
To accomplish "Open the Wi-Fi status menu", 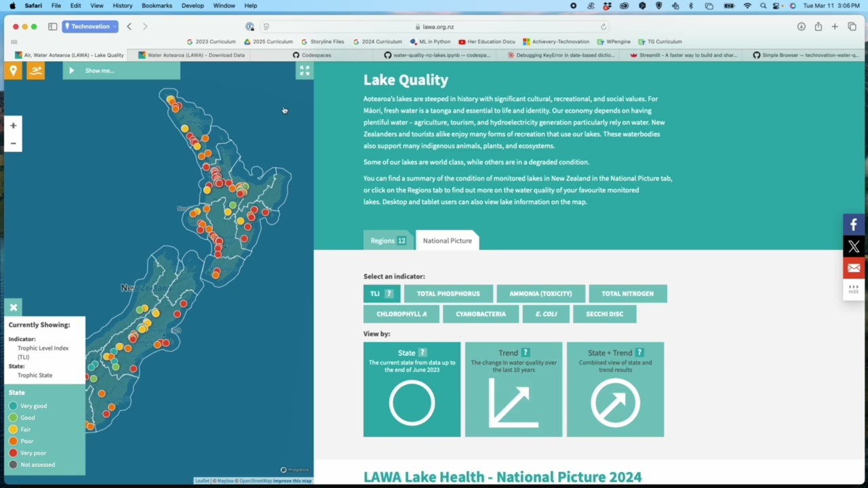I will tap(747, 5).
